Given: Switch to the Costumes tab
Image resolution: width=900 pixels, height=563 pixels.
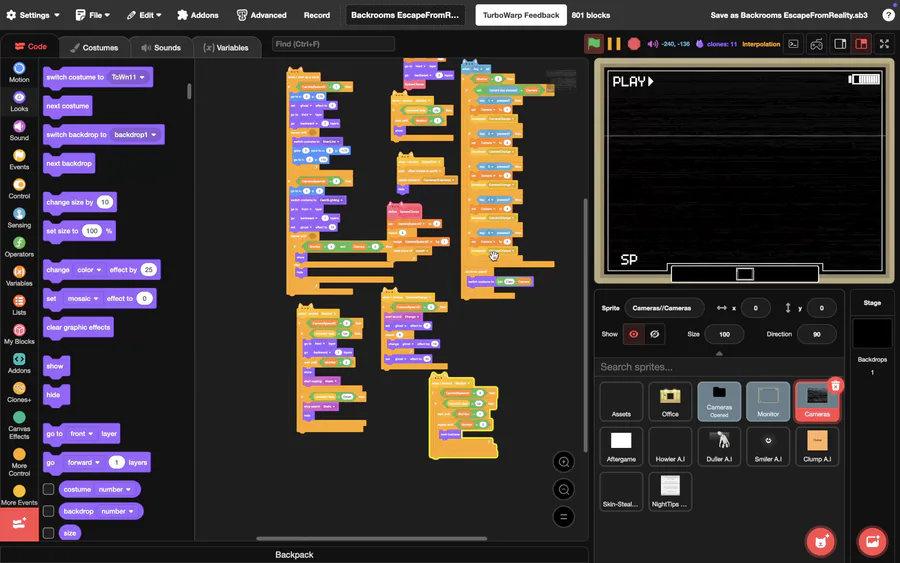Looking at the screenshot, I should tap(94, 48).
